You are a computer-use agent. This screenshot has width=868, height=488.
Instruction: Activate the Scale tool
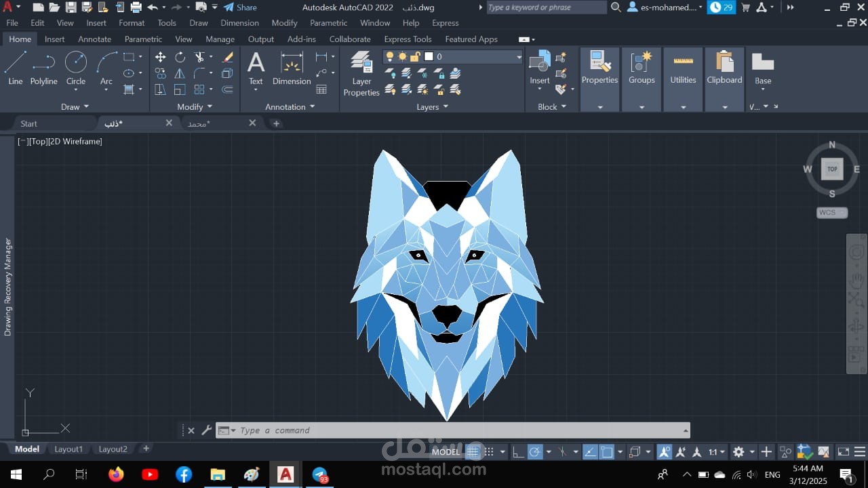pyautogui.click(x=180, y=89)
